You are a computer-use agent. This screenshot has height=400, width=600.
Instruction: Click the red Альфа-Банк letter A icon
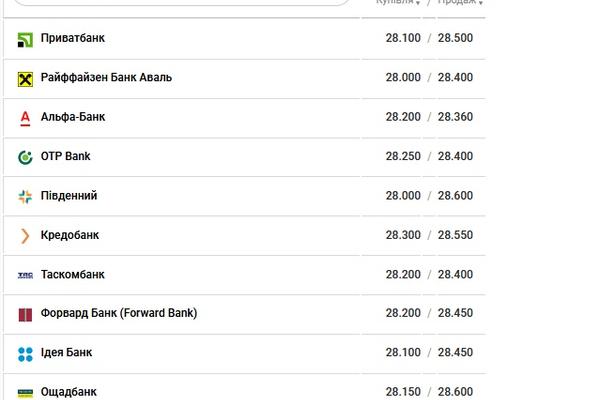point(25,118)
